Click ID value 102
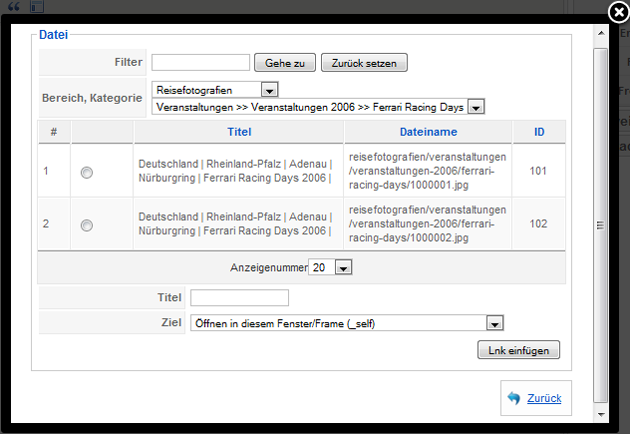The height and width of the screenshot is (434, 630). 538,223
